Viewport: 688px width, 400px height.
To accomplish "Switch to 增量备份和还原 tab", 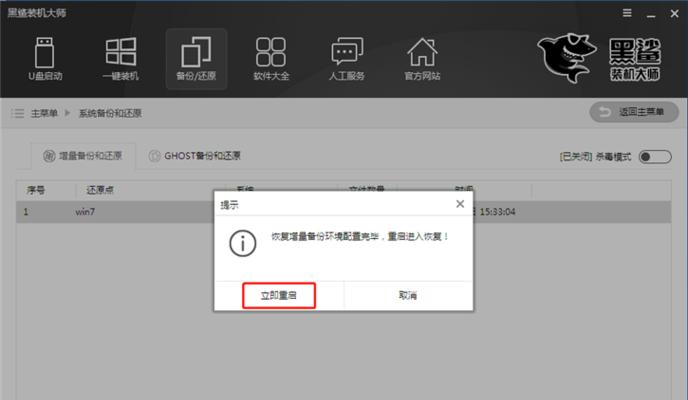I will 83,156.
